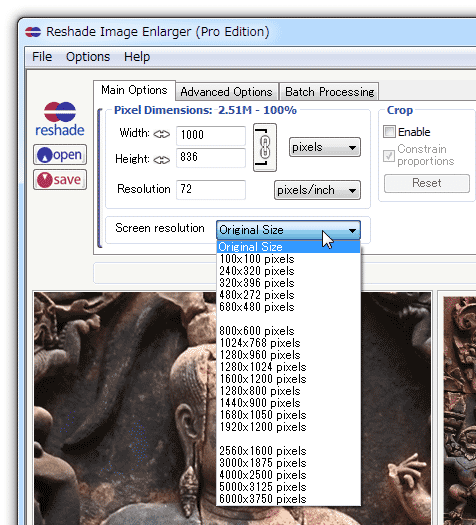This screenshot has height=525, width=476.
Task: Select Original Size in the list
Action: 288,247
